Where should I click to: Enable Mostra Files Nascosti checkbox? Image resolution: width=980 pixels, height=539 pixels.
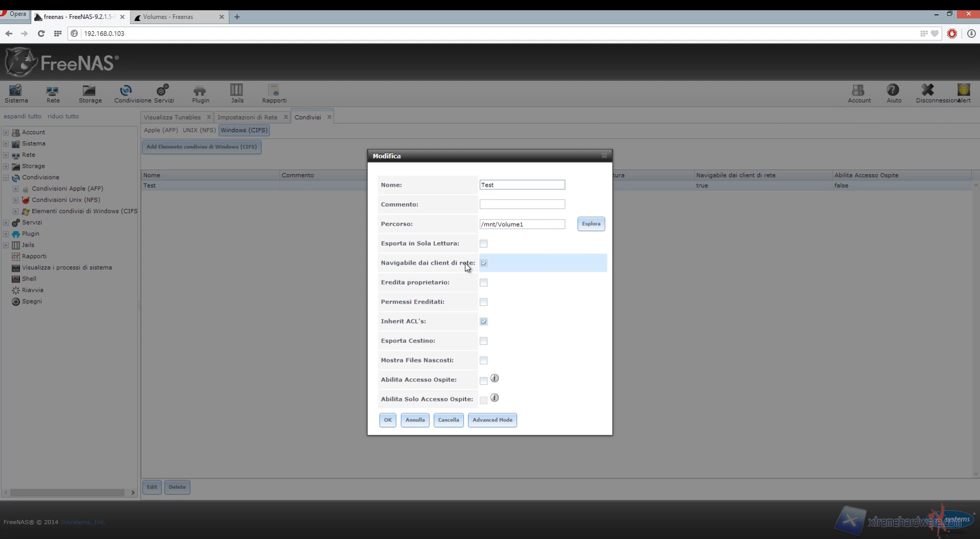(x=483, y=360)
